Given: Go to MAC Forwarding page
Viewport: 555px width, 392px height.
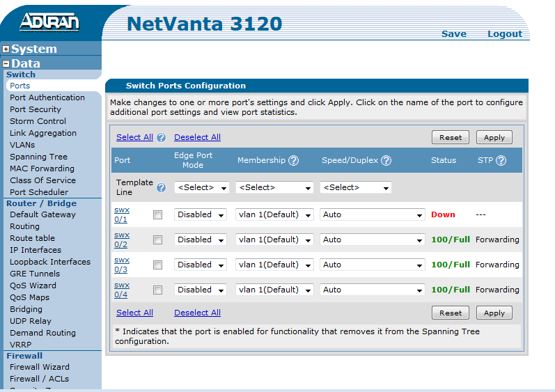Looking at the screenshot, I should [x=42, y=168].
